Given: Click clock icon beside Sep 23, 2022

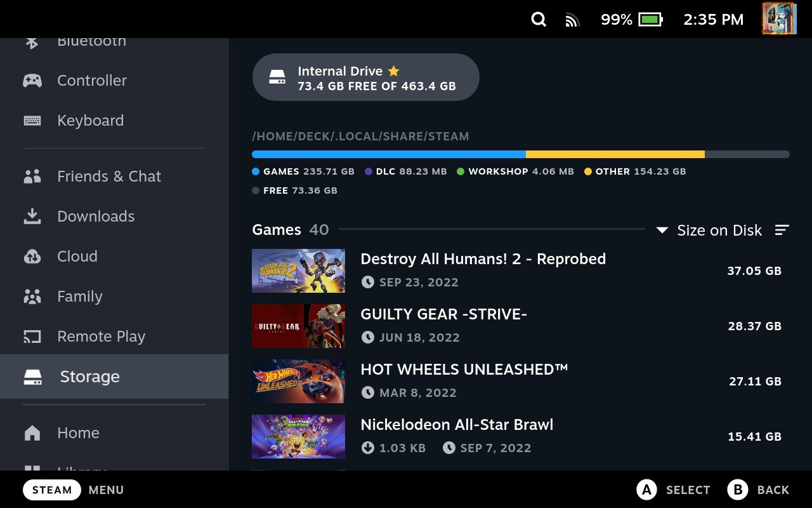Looking at the screenshot, I should [x=367, y=282].
